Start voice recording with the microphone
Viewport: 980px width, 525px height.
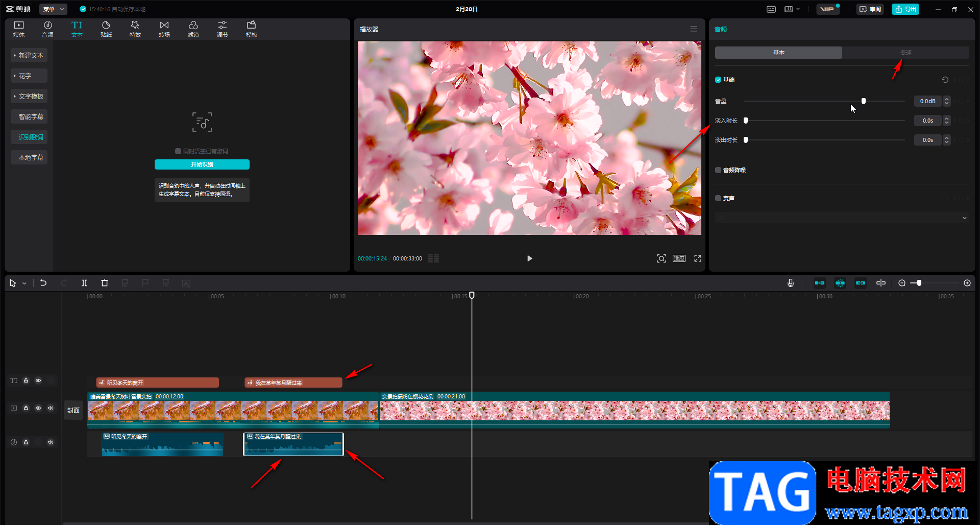pos(791,283)
